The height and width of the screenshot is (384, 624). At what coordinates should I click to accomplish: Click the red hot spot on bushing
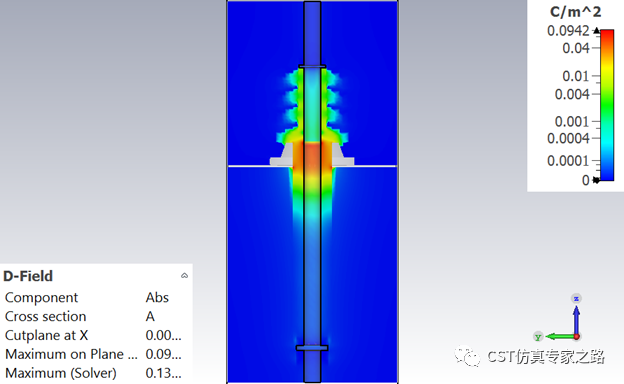[x=312, y=157]
